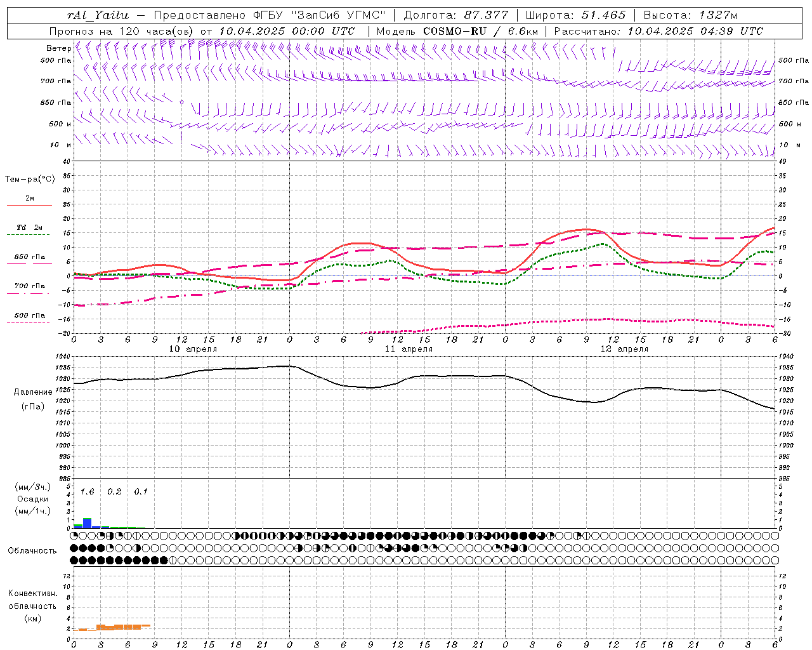The height and width of the screenshot is (650, 812).
Task: Click the (км) convective height unit label
Action: point(32,618)
